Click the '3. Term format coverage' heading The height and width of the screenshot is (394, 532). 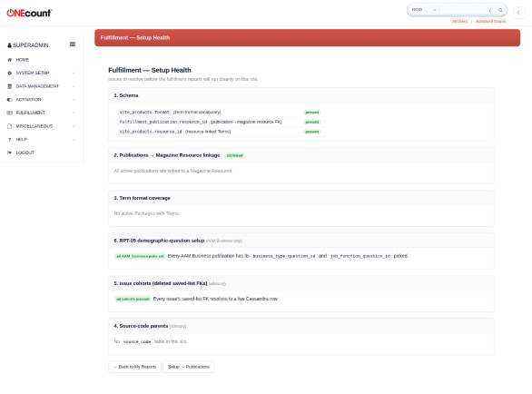point(142,198)
